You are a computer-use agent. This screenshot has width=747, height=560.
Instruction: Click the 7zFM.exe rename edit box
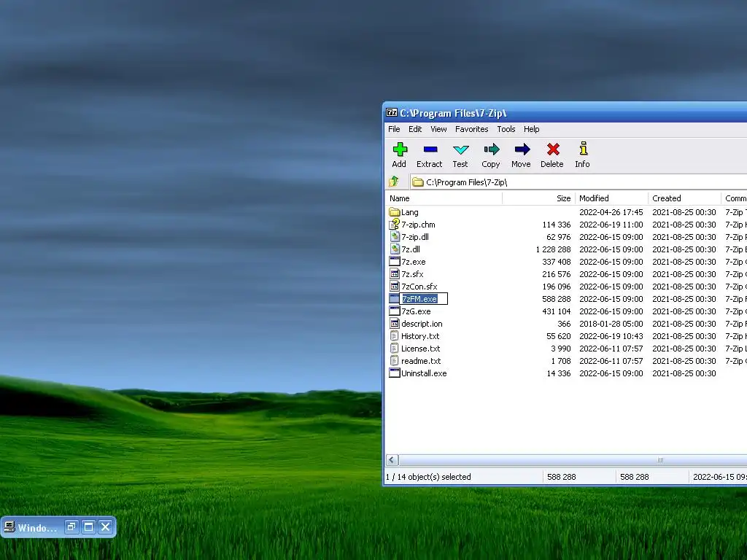click(424, 298)
